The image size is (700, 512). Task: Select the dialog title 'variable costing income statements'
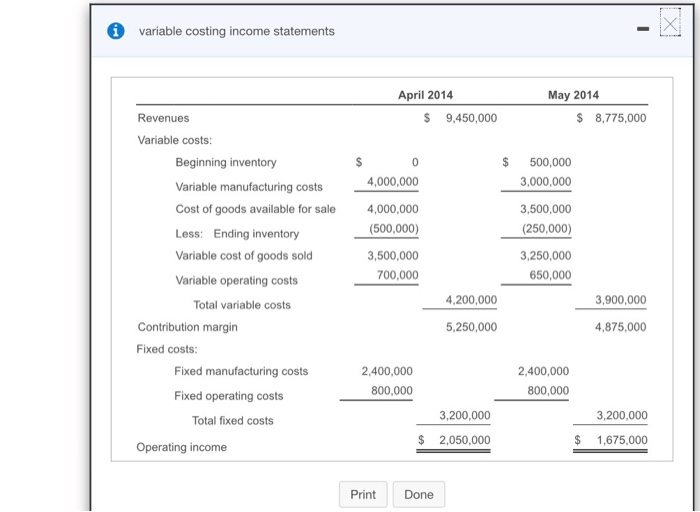(x=237, y=31)
